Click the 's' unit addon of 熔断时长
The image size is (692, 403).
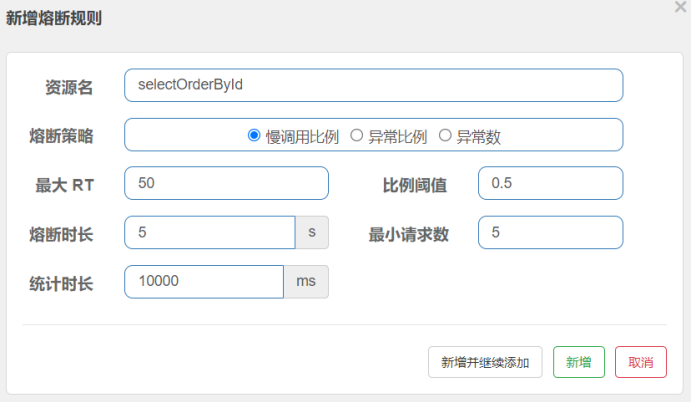click(x=312, y=233)
